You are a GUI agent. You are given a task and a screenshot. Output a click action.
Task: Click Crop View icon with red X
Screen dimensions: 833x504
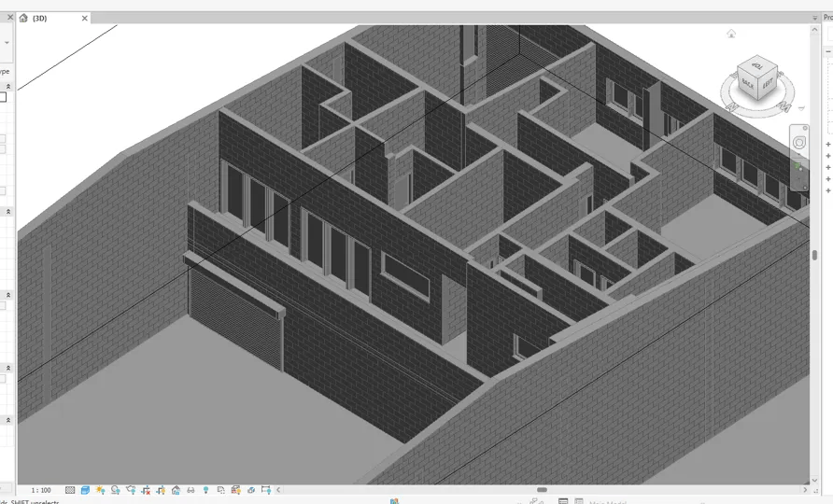146,490
